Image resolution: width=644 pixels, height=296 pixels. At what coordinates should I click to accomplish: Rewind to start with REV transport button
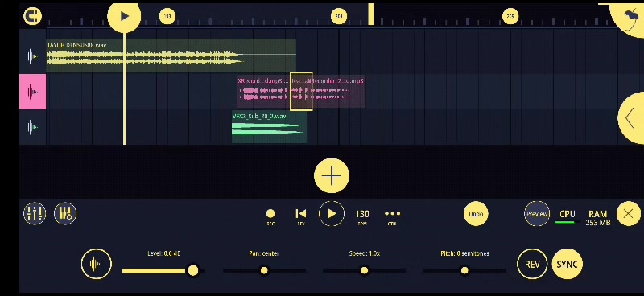click(300, 216)
